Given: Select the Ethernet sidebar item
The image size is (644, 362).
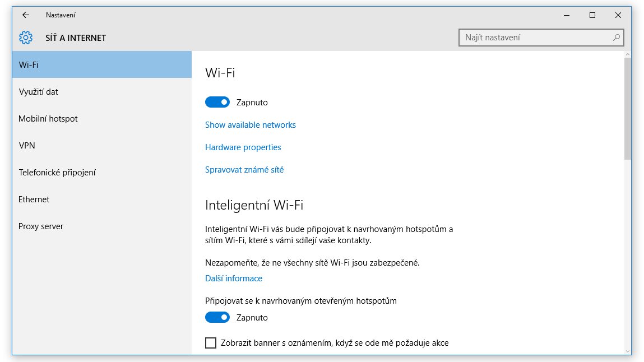Looking at the screenshot, I should pyautogui.click(x=102, y=199).
